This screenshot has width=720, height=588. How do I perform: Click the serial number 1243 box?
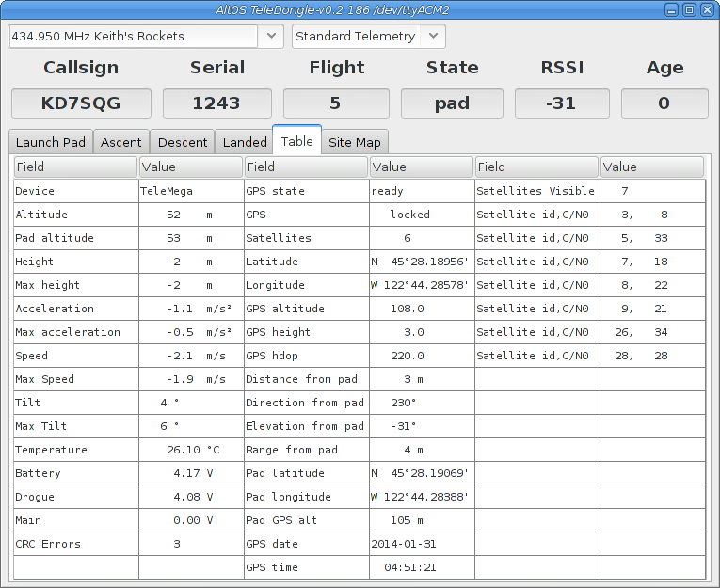coord(216,103)
